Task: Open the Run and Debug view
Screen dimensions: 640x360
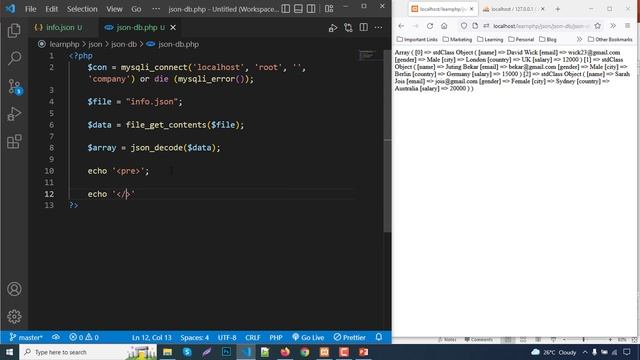Action: click(x=14, y=114)
